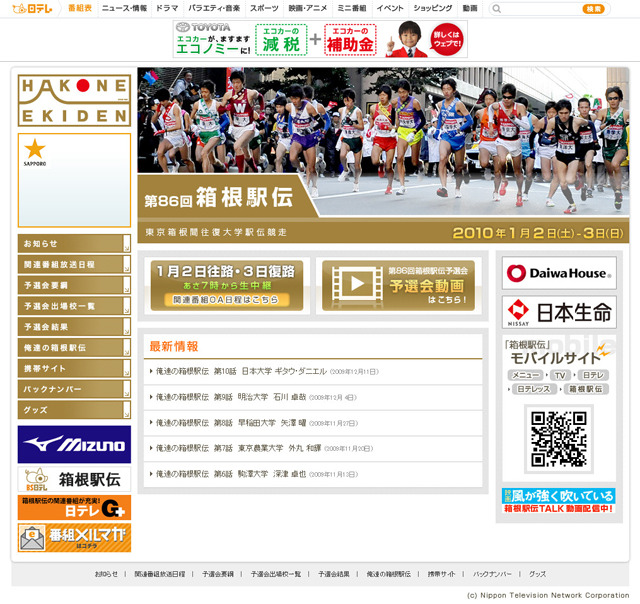Viewport: 640px width, 604px height.
Task: Open the BS日テレ 箱根駅伝 banner
Action: [x=74, y=479]
